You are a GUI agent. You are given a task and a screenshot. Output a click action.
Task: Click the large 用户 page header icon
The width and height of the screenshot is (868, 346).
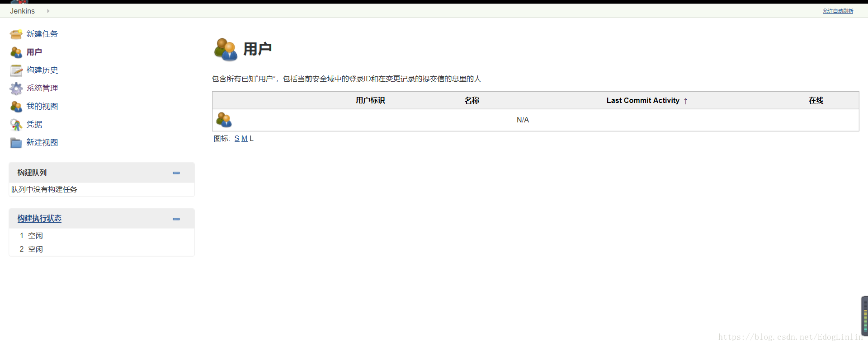226,49
